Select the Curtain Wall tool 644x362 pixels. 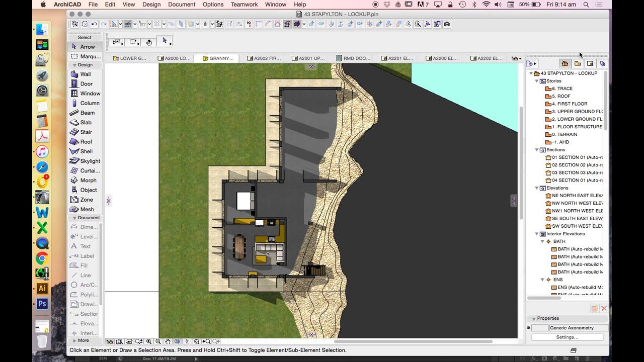(85, 170)
